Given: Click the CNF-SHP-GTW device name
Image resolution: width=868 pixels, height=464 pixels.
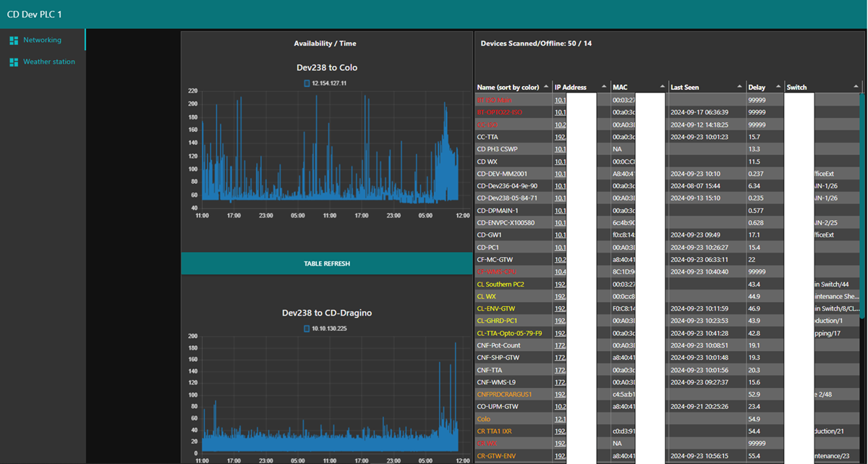Looking at the screenshot, I should [x=498, y=358].
